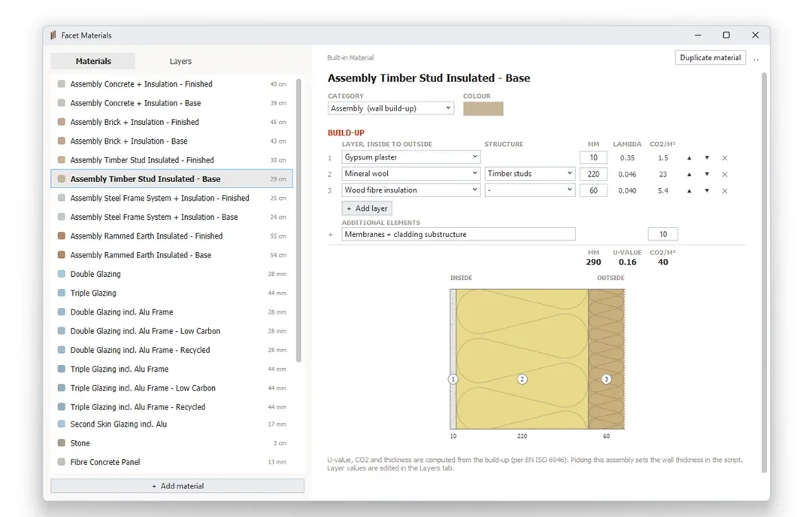This screenshot has height=517, width=812.
Task: Select Fibre Concrete Panel material
Action: coord(172,462)
